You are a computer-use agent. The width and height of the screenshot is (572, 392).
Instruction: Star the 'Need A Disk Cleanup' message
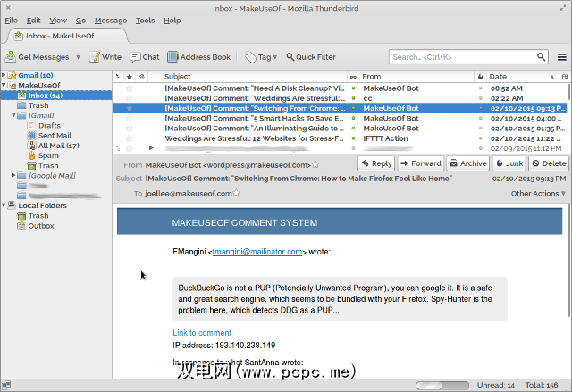tap(129, 88)
